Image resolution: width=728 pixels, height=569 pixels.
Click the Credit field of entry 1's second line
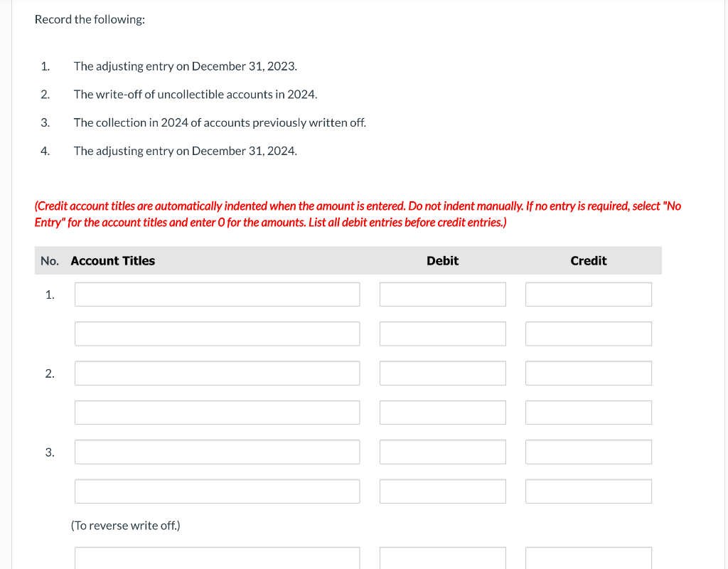[x=588, y=333]
